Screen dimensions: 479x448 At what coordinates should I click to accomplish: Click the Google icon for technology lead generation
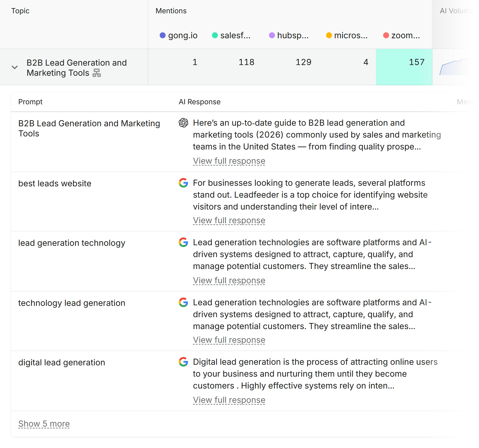point(183,302)
